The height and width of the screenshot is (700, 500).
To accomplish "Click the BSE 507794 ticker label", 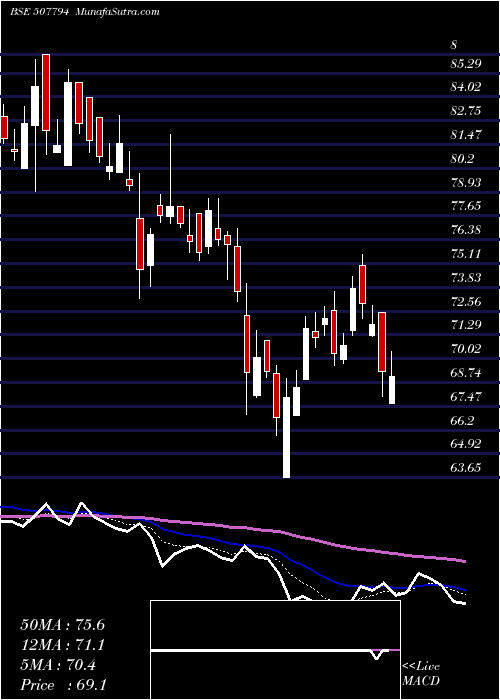I will pos(39,12).
